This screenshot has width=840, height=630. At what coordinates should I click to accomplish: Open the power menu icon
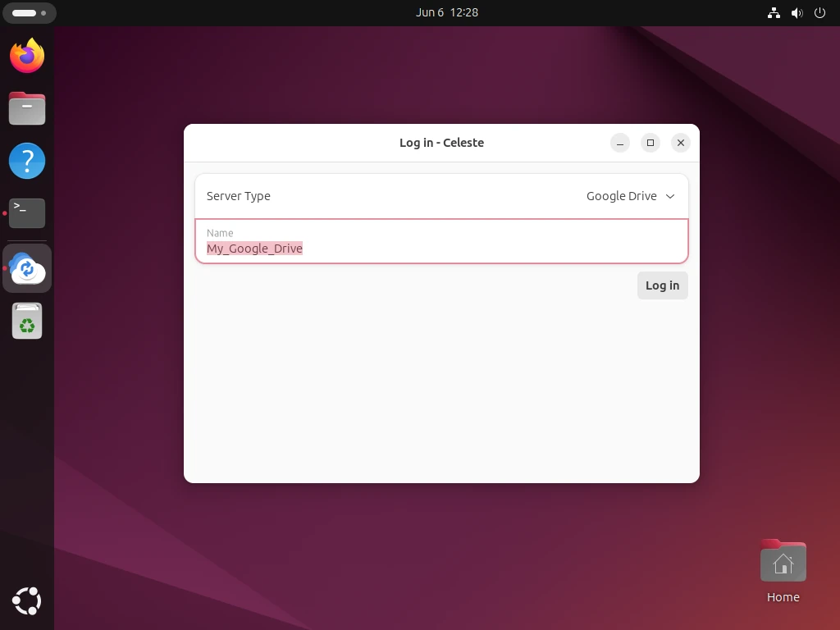(819, 13)
